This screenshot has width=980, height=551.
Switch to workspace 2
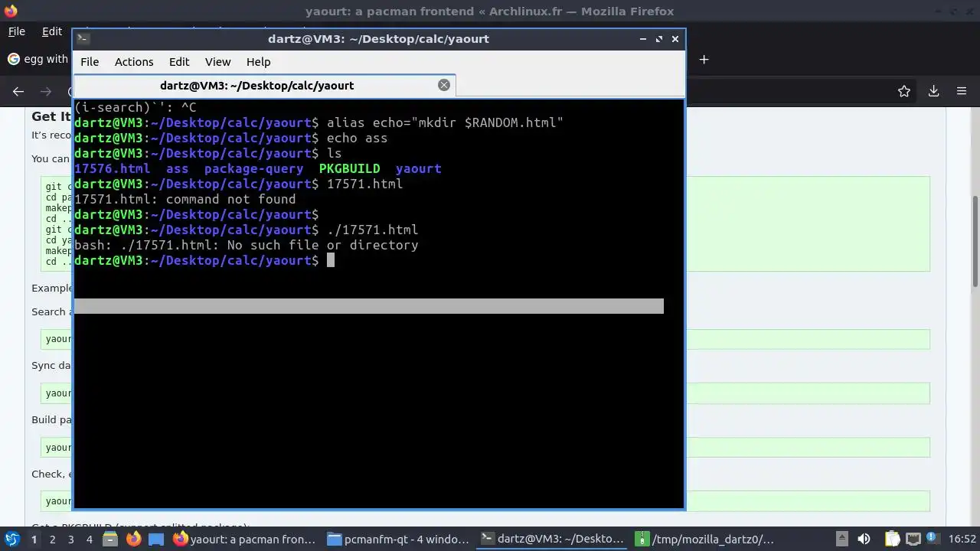[52, 539]
